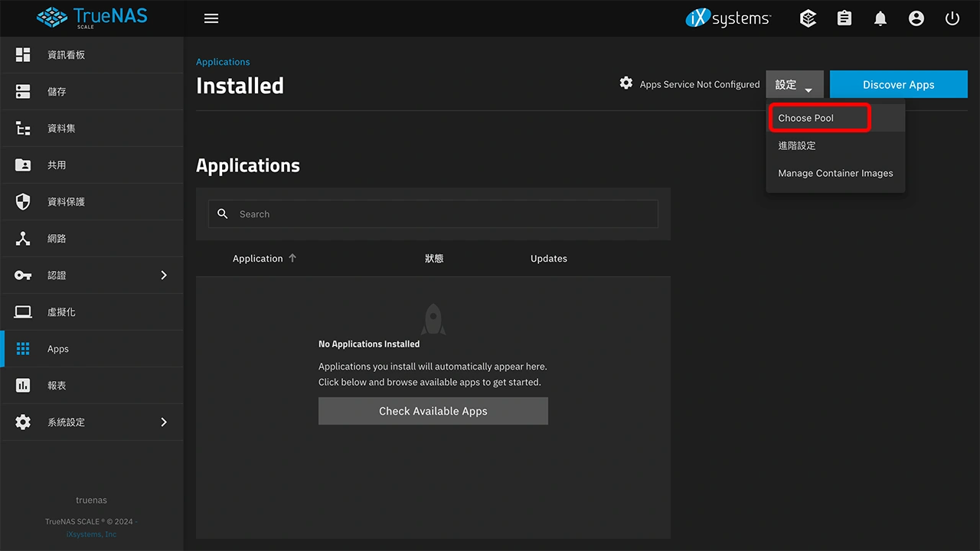Expand the 系統設定 sidebar submenu

[163, 422]
